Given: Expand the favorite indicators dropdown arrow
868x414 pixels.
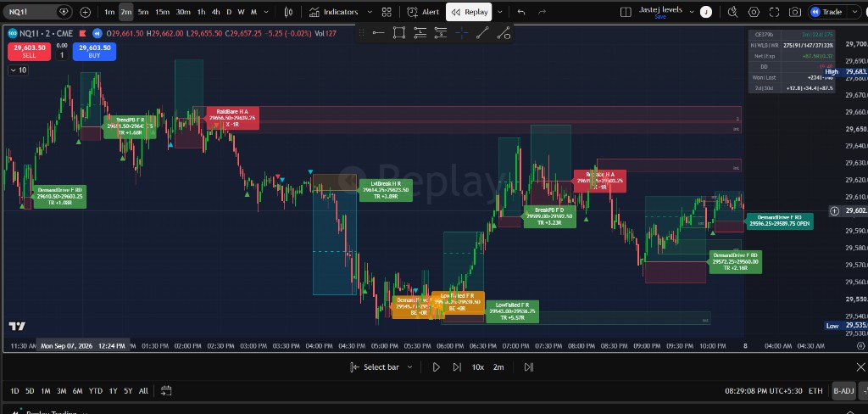Looking at the screenshot, I should 370,12.
